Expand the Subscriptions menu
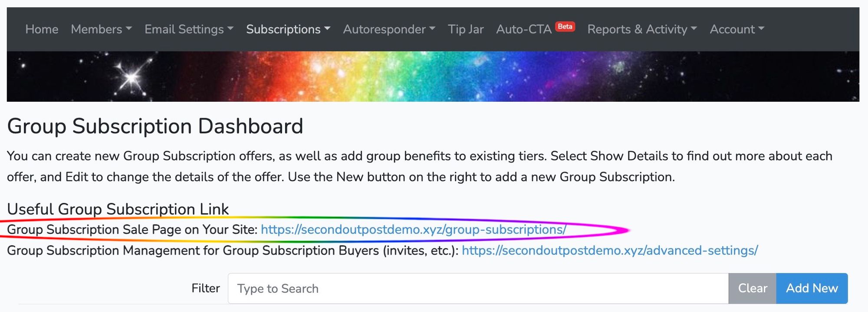Viewport: 868px width, 312px height. [288, 29]
